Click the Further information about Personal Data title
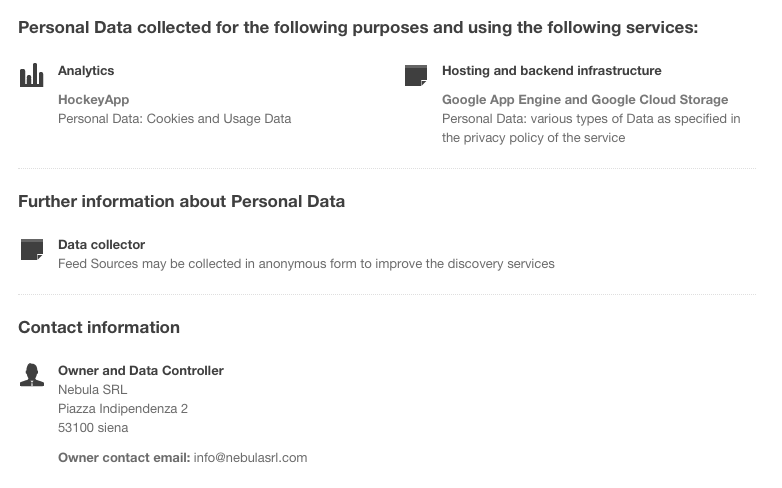Screen dimensions: 782x488 [x=182, y=202]
